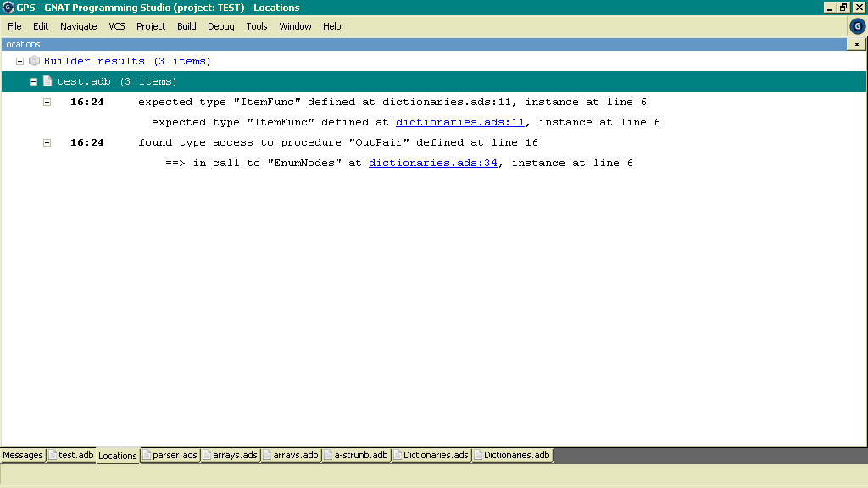Click the GPS logo icon in menu bar

pos(857,26)
